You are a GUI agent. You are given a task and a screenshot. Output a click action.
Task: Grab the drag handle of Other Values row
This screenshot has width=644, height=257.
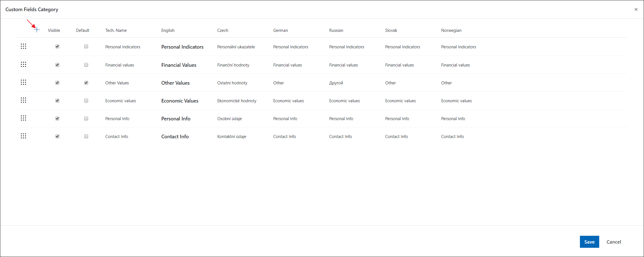pyautogui.click(x=24, y=82)
